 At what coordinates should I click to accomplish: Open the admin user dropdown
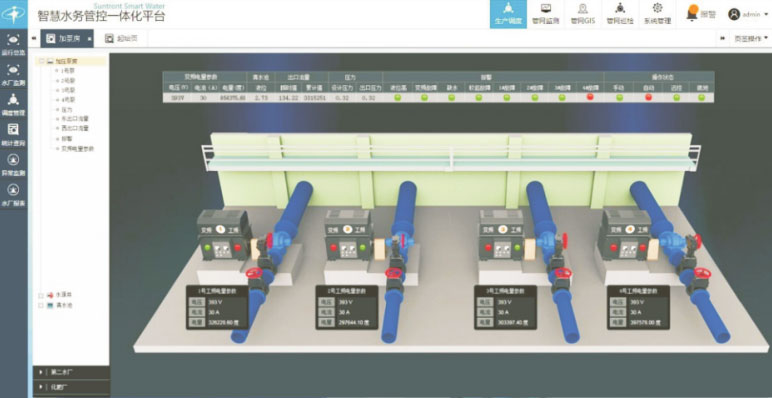[x=748, y=14]
